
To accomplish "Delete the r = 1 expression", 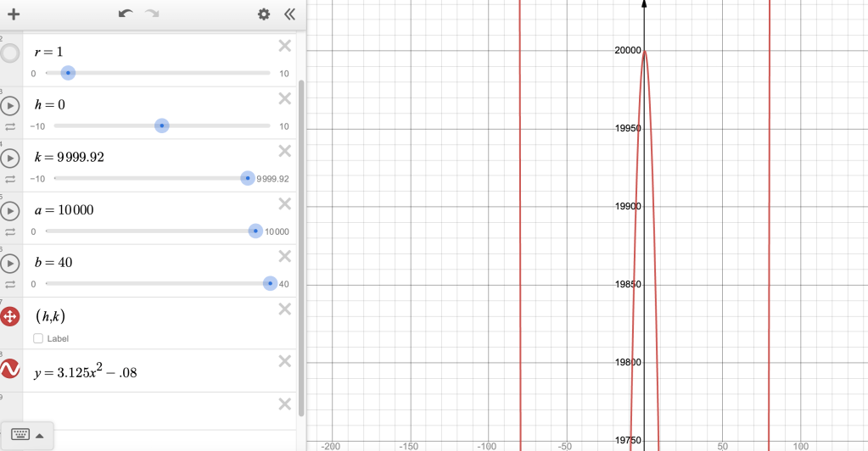I will click(x=285, y=46).
